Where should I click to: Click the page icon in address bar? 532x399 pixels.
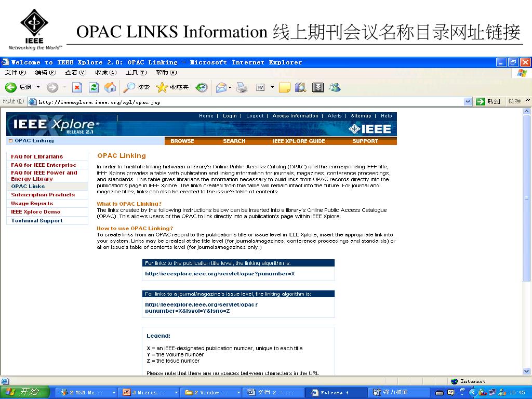coord(33,101)
